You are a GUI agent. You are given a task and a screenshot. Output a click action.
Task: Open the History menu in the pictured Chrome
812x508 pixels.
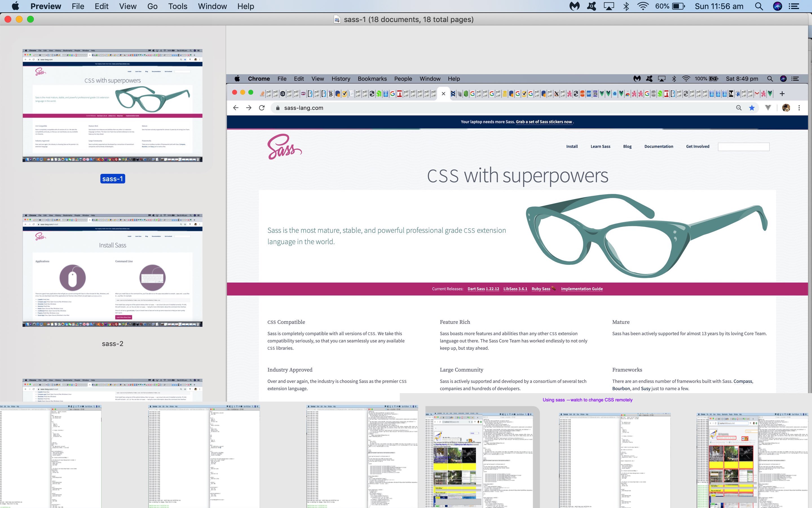[x=341, y=79]
